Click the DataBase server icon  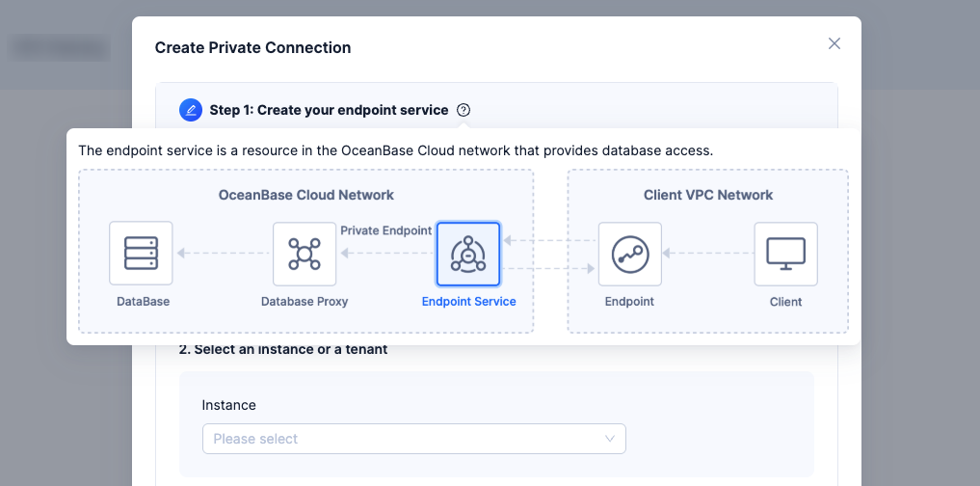click(141, 254)
